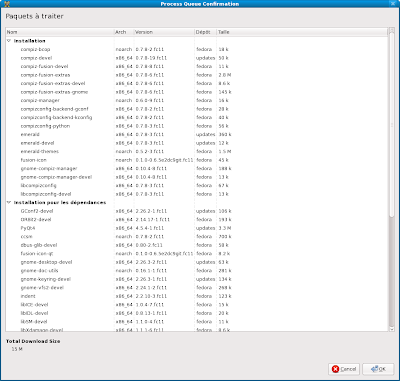
Task: Select the gnome-doc-utils row
Action: pyautogui.click(x=197, y=270)
